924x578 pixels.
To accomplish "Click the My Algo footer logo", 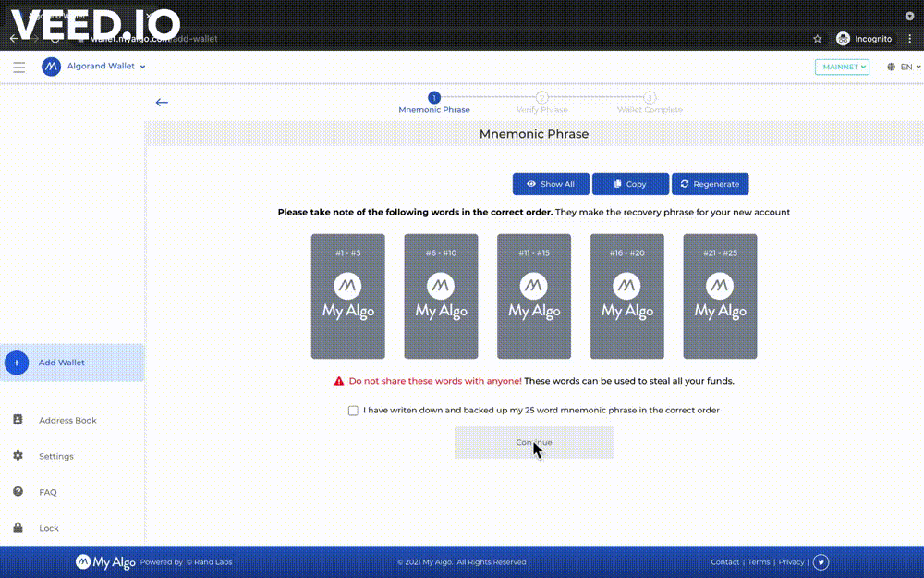I will (x=105, y=562).
